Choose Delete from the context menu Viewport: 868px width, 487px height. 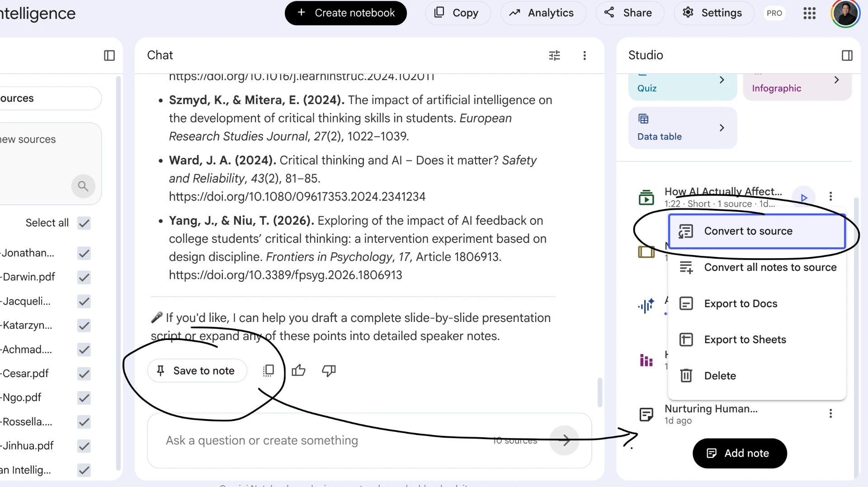pos(757,376)
